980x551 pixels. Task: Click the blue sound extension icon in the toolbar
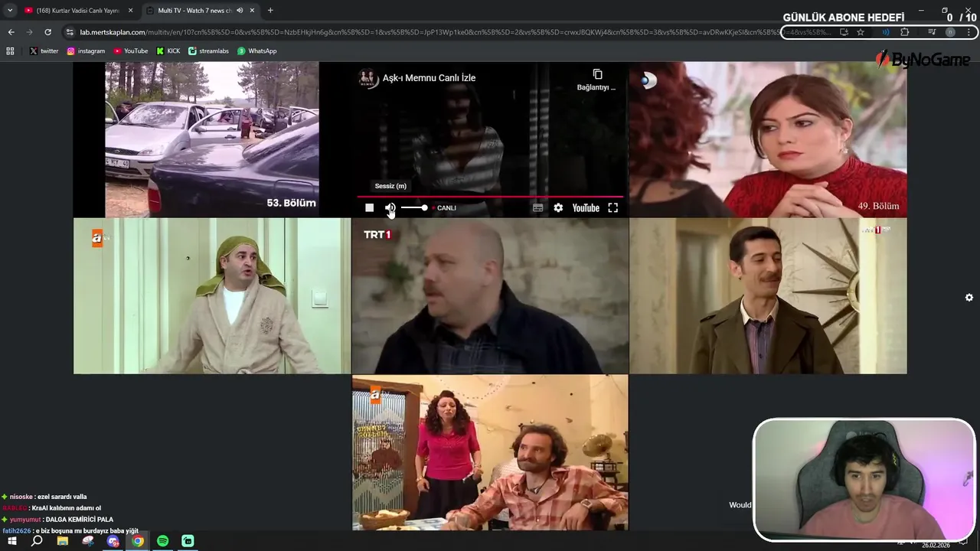(x=886, y=32)
